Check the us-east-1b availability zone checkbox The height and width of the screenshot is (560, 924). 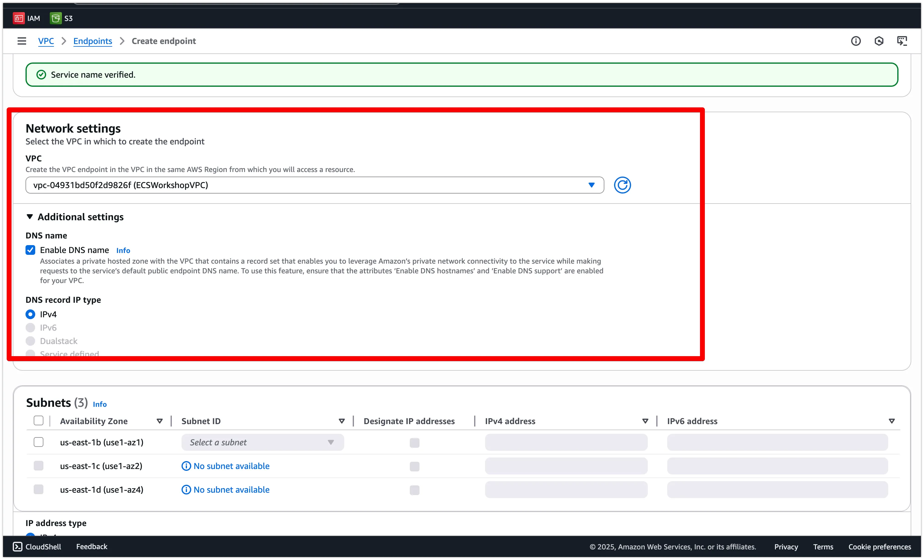coord(39,442)
